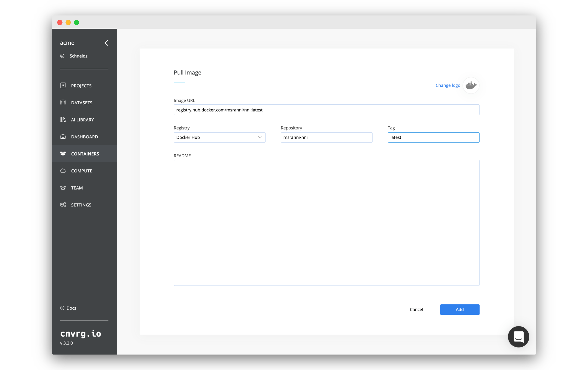Click the Cancel button
Viewport: 588px width, 370px height.
[x=416, y=309]
